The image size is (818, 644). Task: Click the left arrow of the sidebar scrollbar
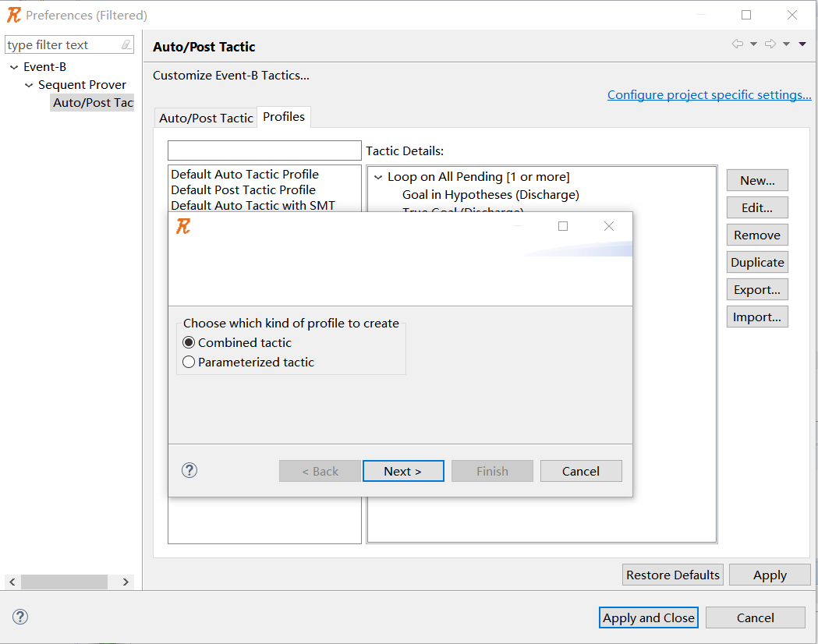[12, 582]
